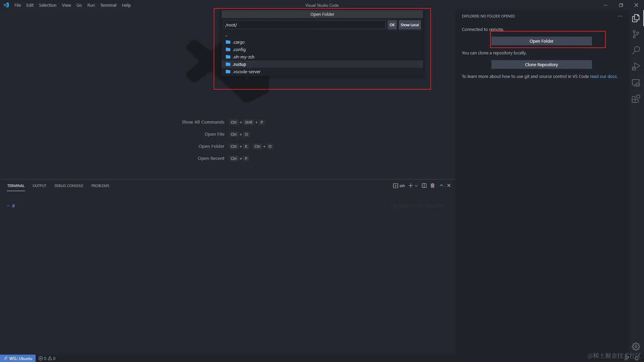Screen dimensions: 644x362
Task: Switch to the DEBUG CONSOLE tab
Action: [x=69, y=186]
